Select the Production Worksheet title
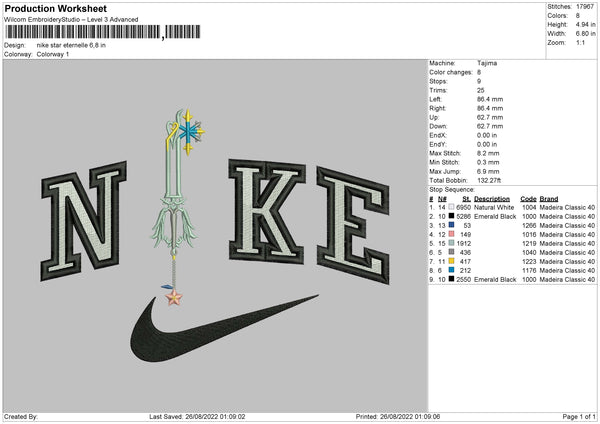Image resolution: width=600 pixels, height=424 pixels. pos(55,8)
